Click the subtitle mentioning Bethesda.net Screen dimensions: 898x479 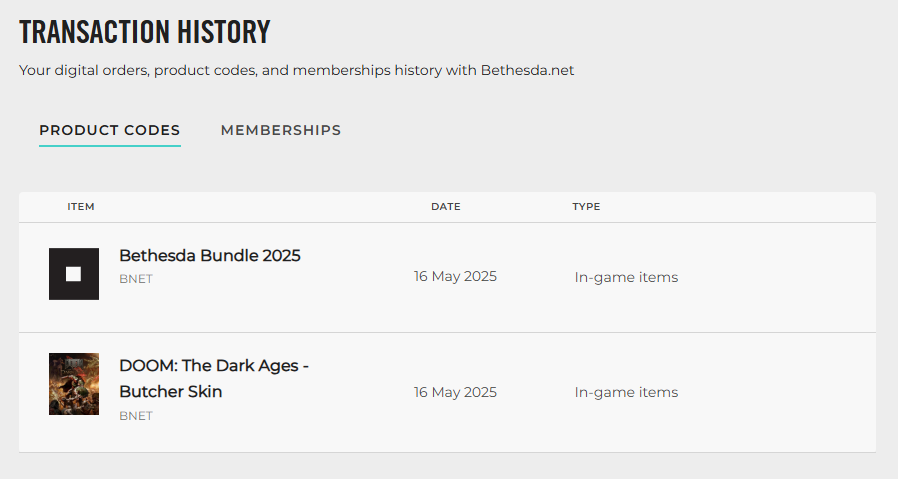[x=297, y=71]
